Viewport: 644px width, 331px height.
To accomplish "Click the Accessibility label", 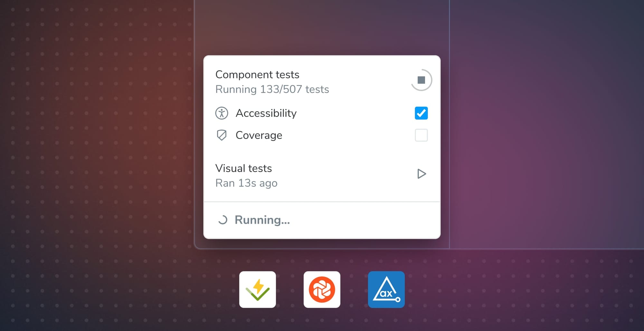I will click(x=266, y=113).
